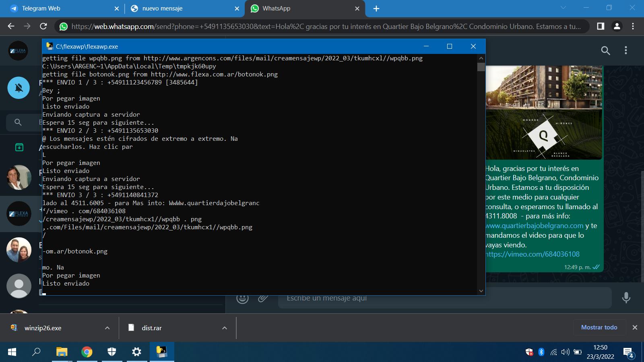Open the Wi-Fi network tray icon
The height and width of the screenshot is (362, 644).
click(x=554, y=352)
